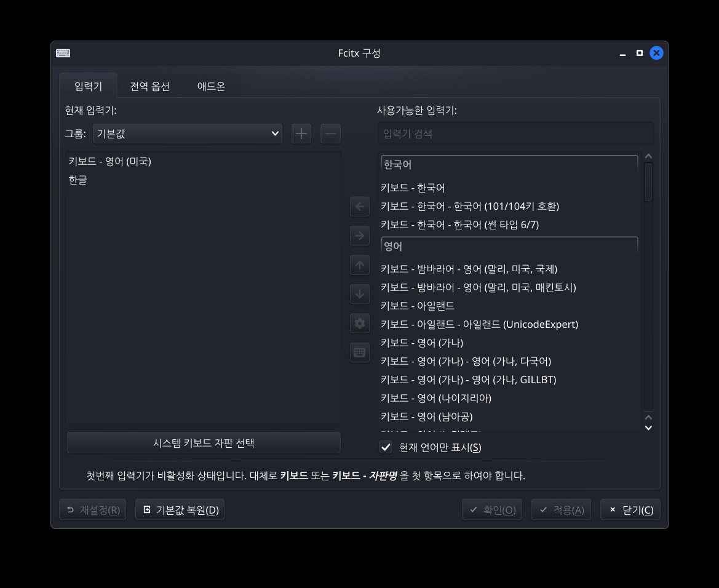Select 키보드 - 영어 (가나) entry

[x=509, y=343]
